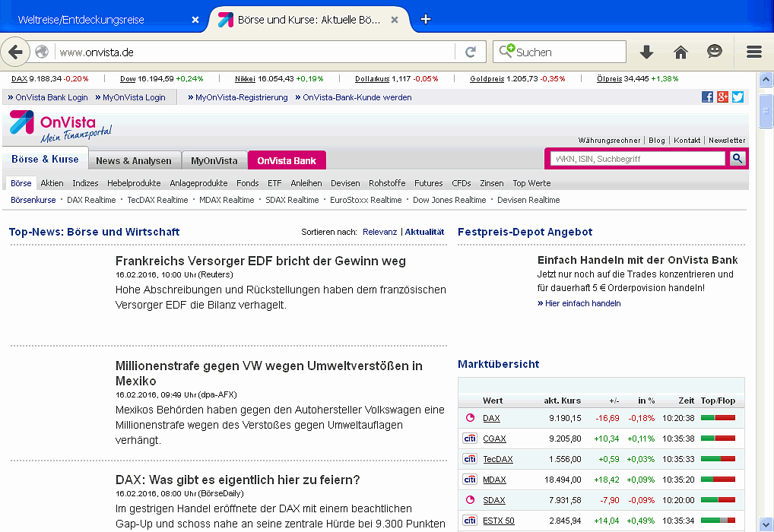Click the globe site identity icon
The image size is (774, 532).
point(42,52)
